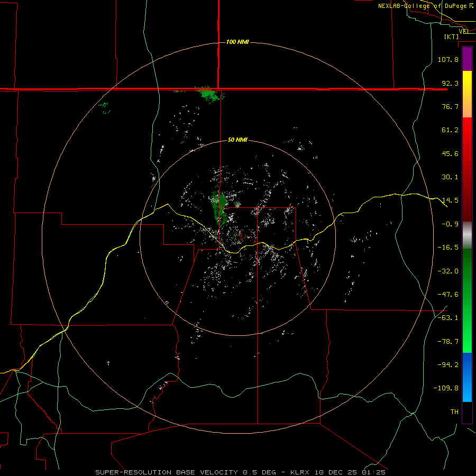This screenshot has height=476, width=476.
Task: Click the -94.2 value on the velocity scale
Action: click(448, 365)
